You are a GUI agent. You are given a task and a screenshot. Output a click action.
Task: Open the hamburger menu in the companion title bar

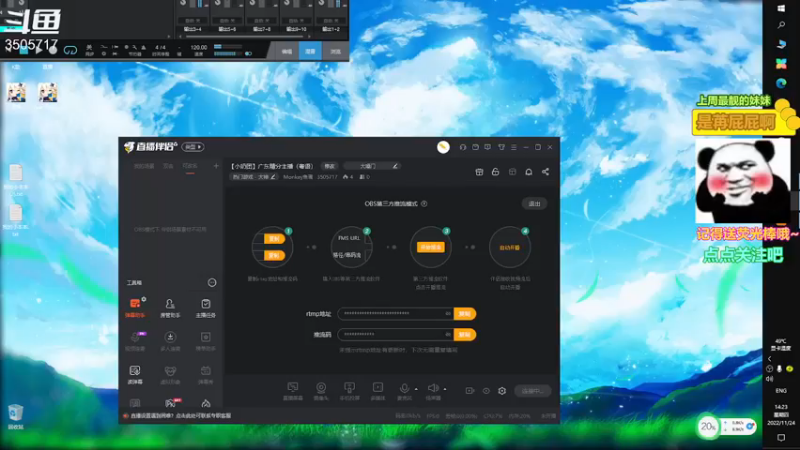coord(514,147)
